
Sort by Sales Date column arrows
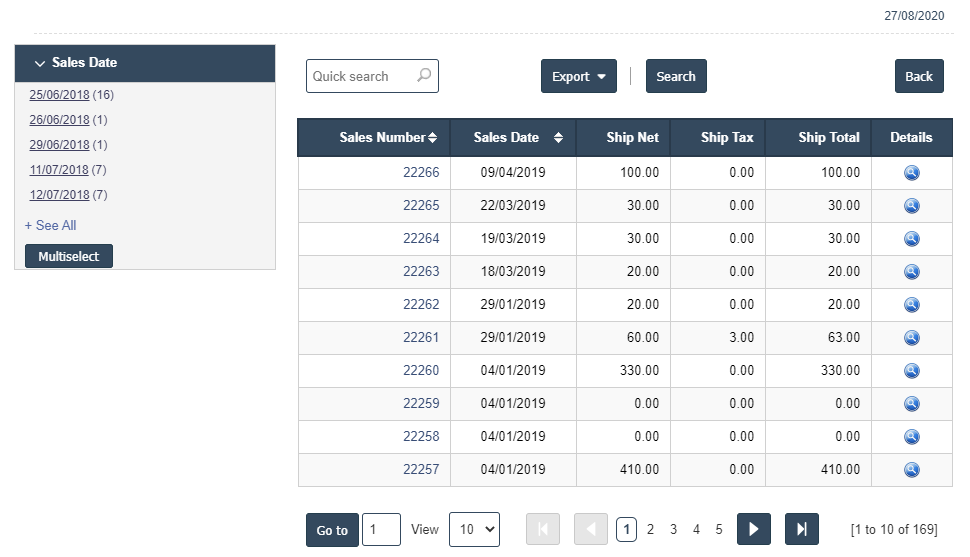tap(558, 138)
